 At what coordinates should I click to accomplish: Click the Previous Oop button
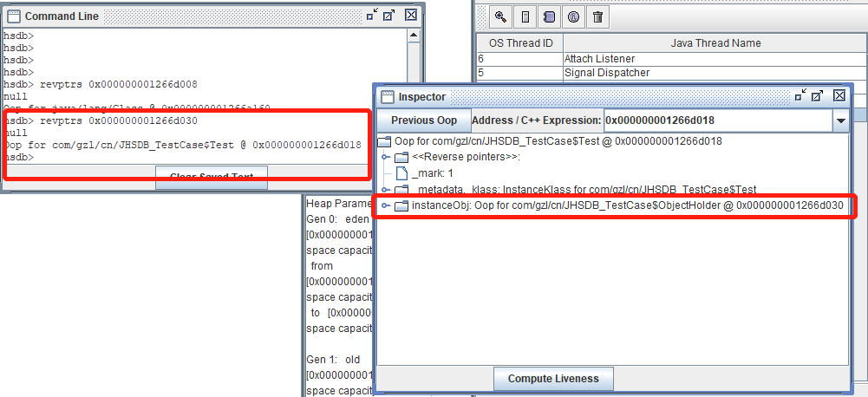(424, 120)
